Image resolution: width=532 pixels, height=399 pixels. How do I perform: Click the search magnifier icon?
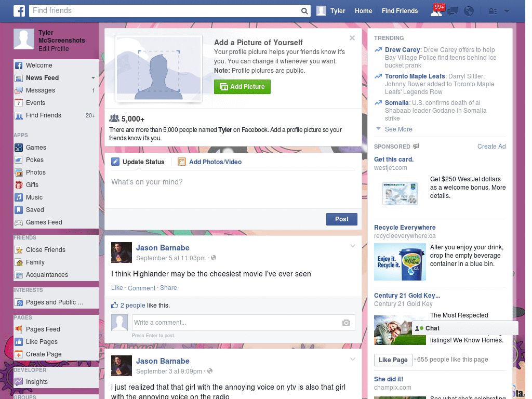coord(304,11)
